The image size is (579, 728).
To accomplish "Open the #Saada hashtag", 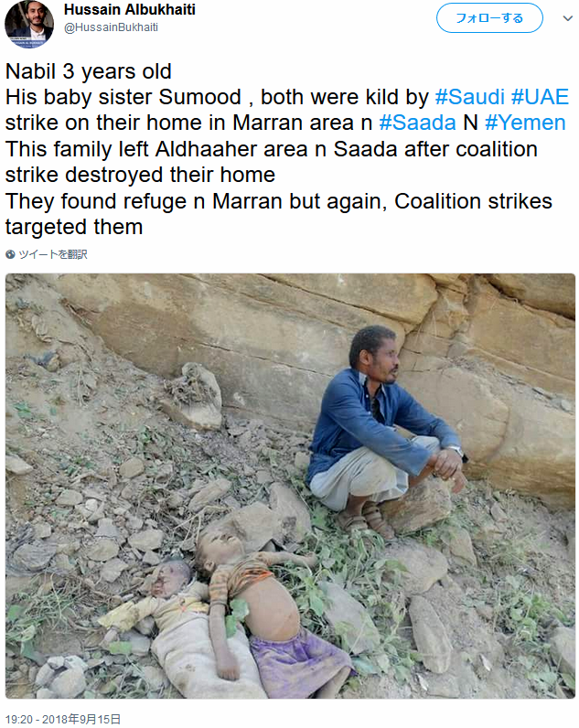I will coord(417,123).
